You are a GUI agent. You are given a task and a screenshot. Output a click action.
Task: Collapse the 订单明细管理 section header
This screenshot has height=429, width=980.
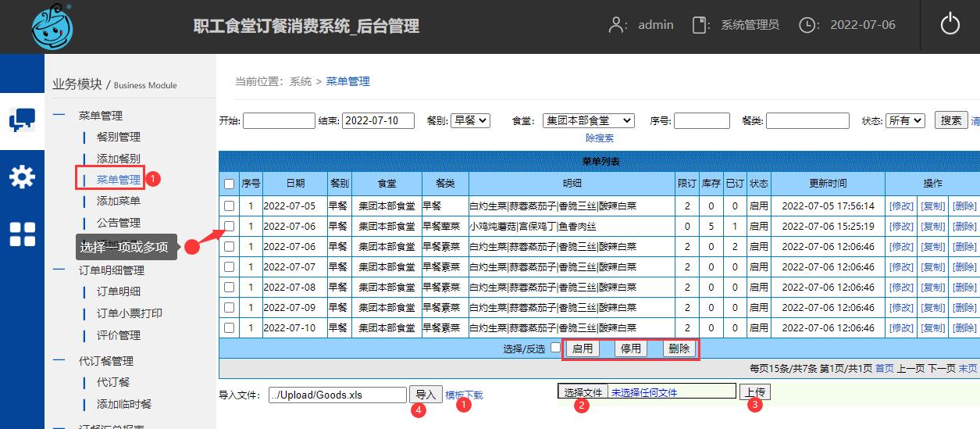point(112,270)
